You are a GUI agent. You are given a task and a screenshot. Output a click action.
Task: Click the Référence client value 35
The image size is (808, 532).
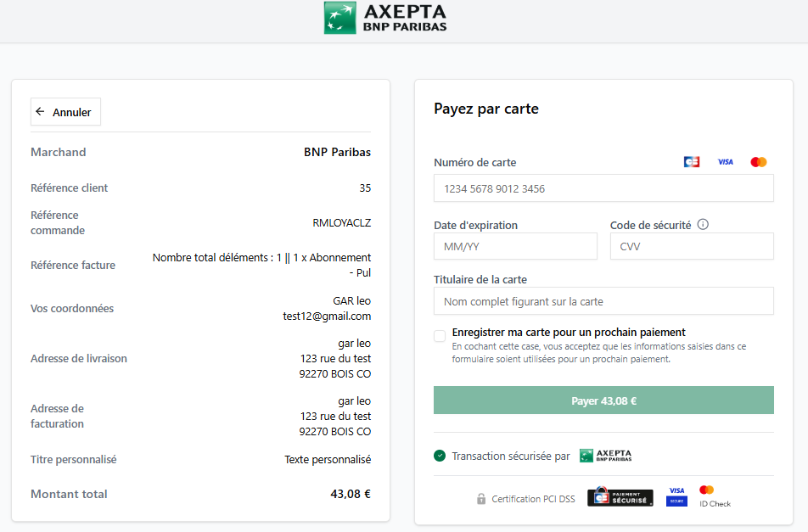(365, 188)
